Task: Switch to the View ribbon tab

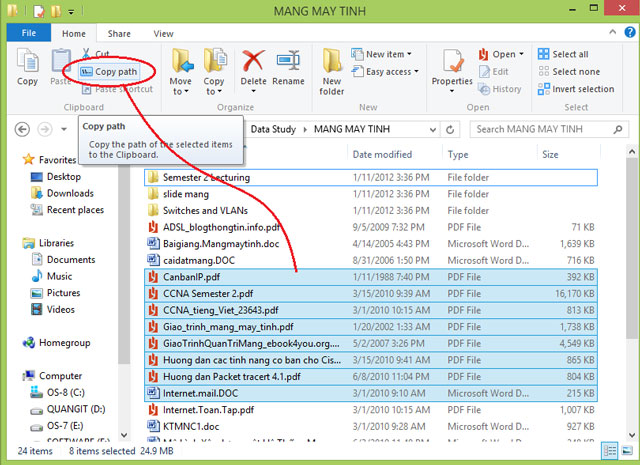Action: pos(163,33)
